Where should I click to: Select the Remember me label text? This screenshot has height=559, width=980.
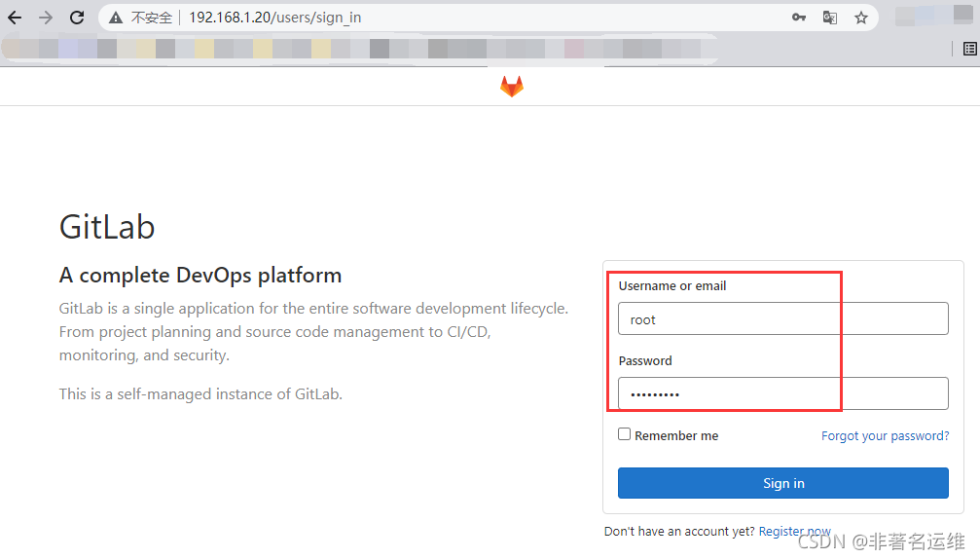tap(677, 436)
